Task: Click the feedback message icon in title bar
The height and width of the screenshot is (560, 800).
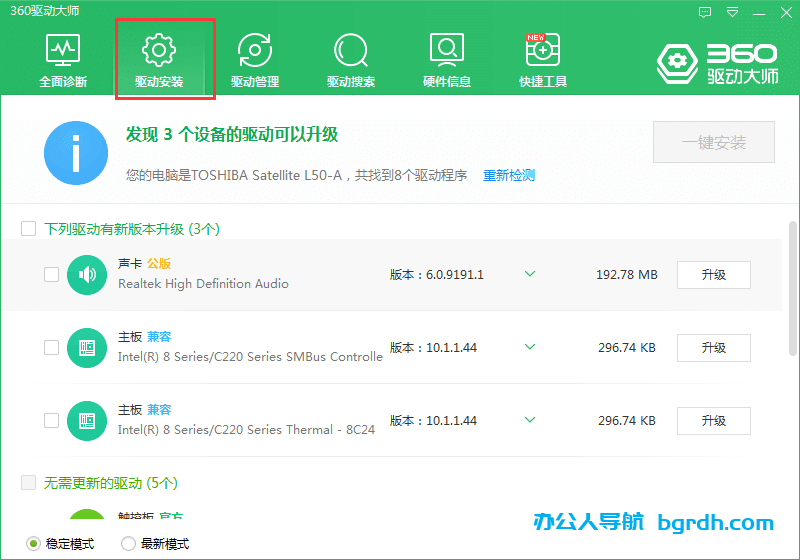Action: (706, 12)
